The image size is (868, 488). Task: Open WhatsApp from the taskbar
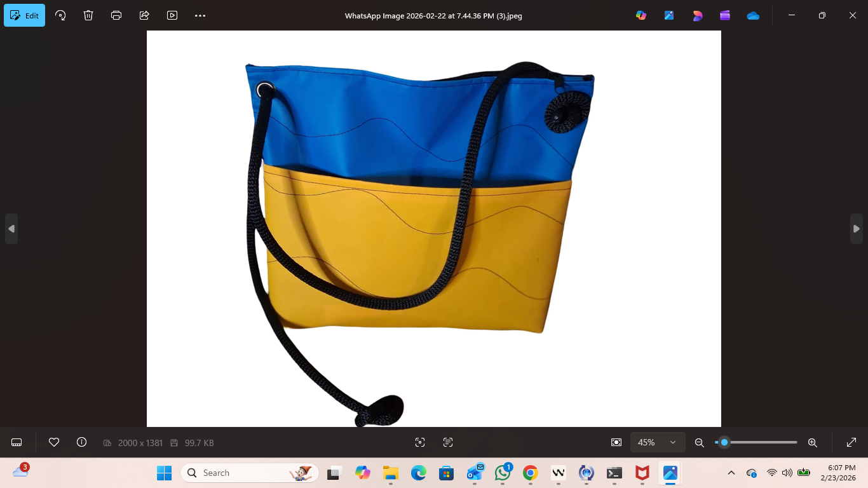503,473
